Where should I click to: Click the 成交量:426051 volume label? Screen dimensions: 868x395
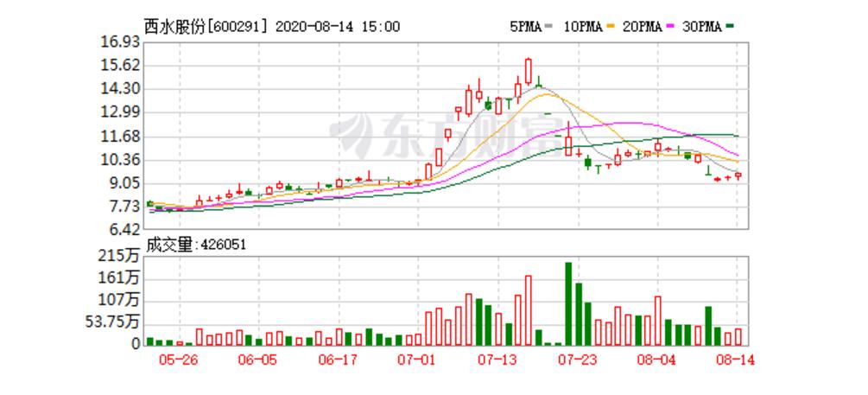(195, 245)
